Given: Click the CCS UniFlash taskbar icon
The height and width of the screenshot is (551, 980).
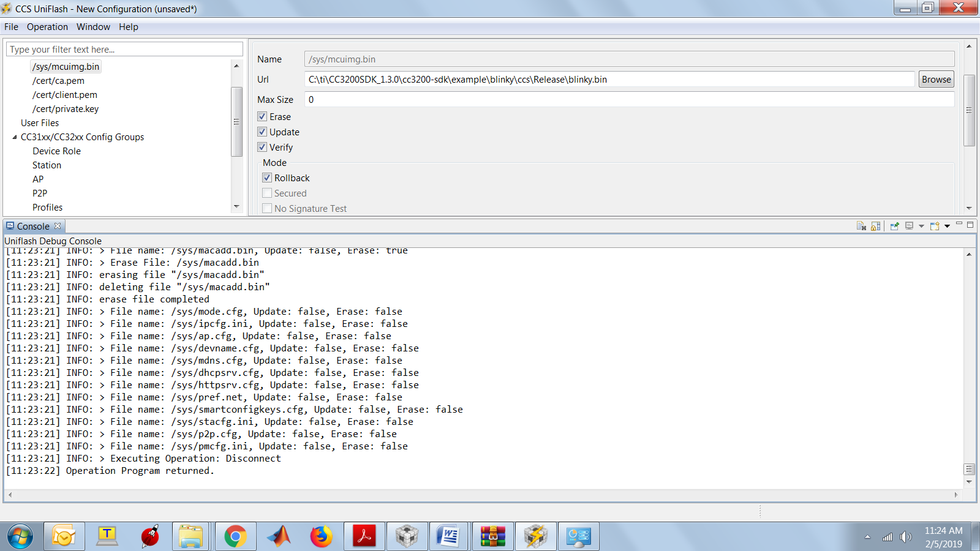Looking at the screenshot, I should 535,537.
